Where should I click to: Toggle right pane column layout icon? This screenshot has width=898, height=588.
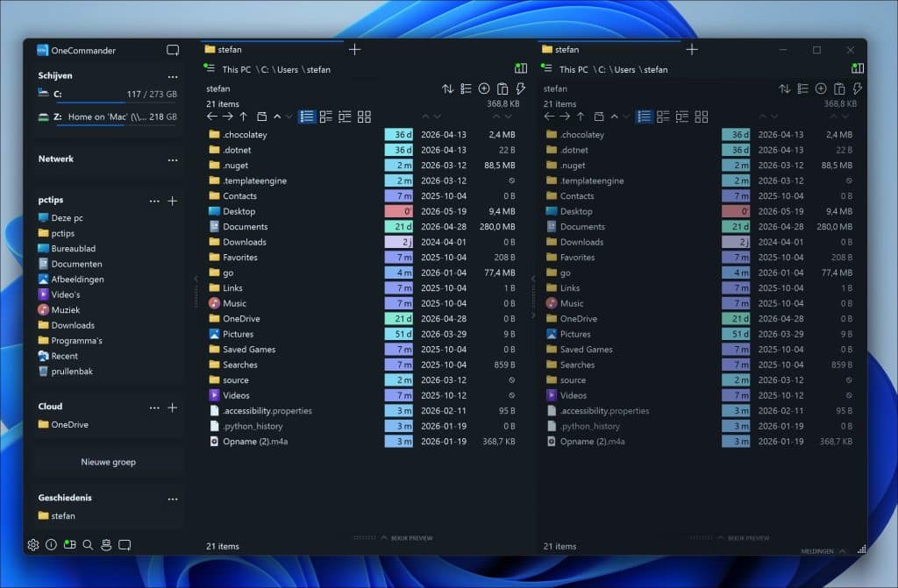pos(858,68)
